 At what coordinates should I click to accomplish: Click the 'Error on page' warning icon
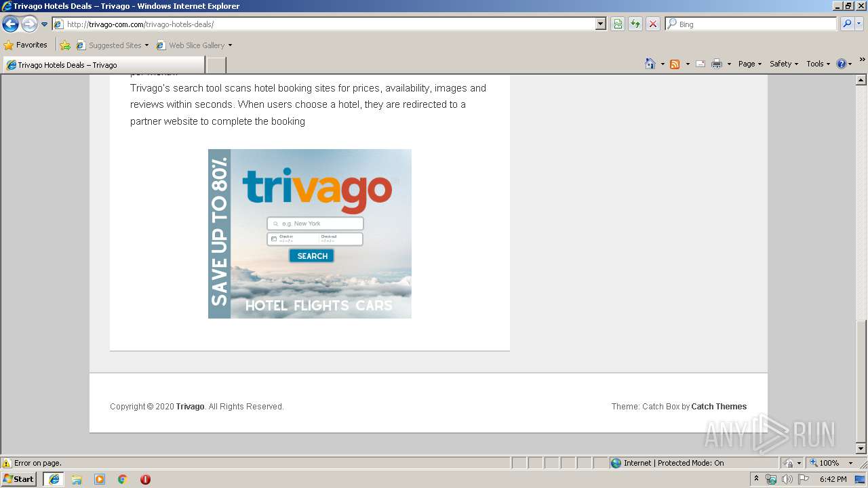[x=7, y=463]
